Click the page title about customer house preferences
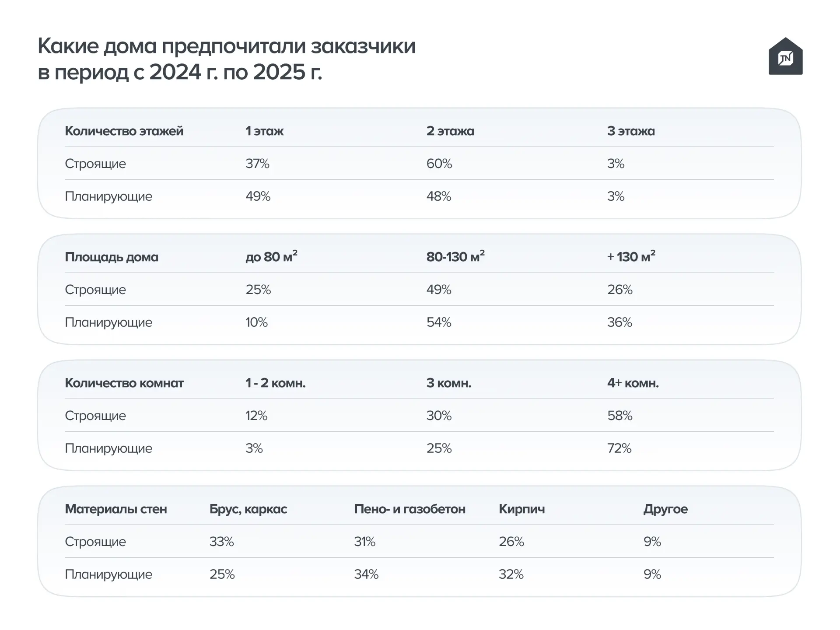Image resolution: width=840 pixels, height=630 pixels. [x=227, y=59]
